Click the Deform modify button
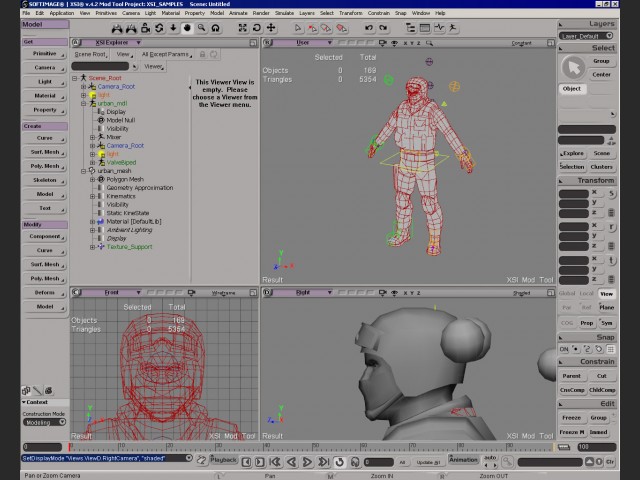The image size is (640, 480). coord(45,293)
